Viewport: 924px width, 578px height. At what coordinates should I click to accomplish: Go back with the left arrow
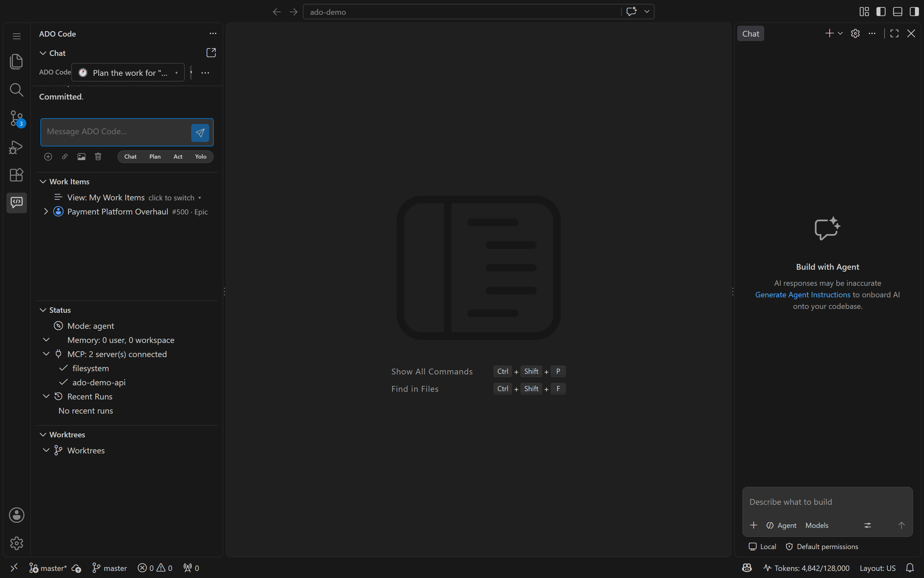tap(277, 12)
